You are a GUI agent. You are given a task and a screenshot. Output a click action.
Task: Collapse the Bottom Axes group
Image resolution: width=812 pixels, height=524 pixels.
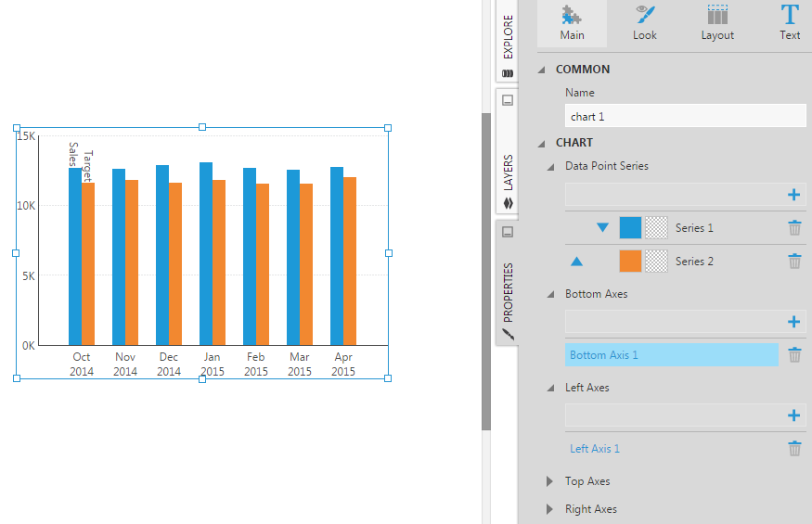tap(551, 294)
